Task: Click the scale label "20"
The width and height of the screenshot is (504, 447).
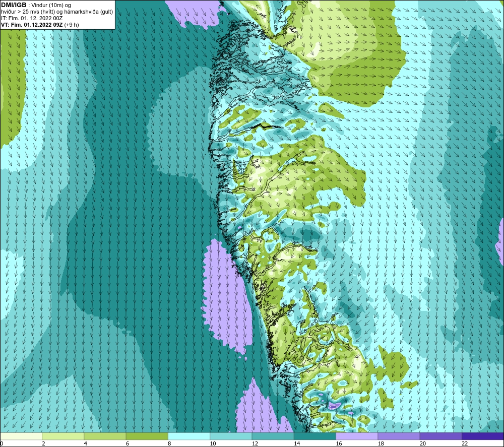Action: click(423, 443)
